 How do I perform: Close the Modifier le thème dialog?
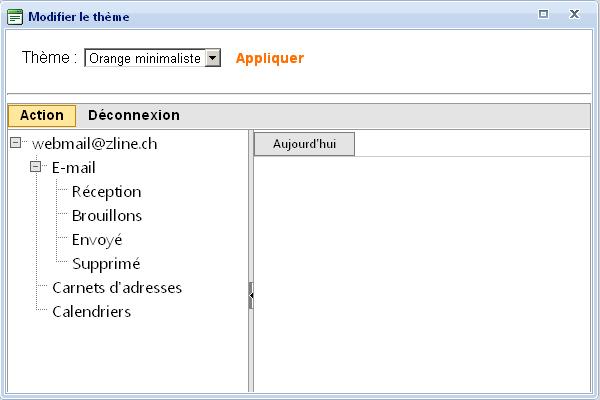574,15
